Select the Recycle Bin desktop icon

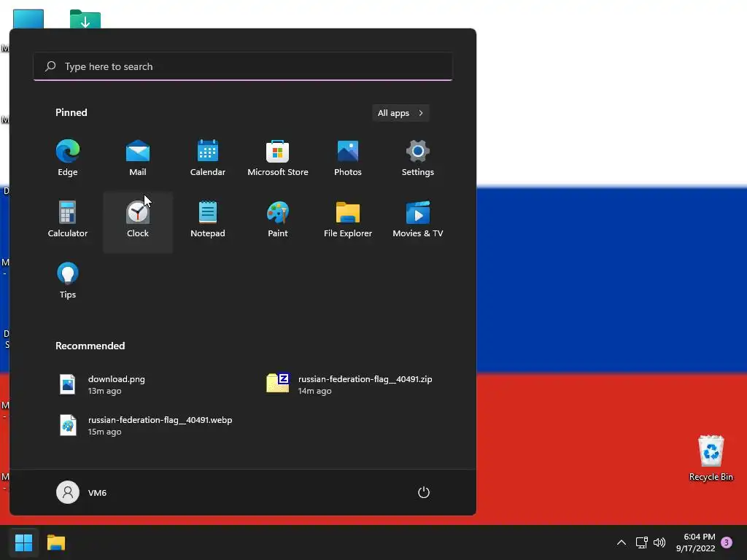[x=711, y=458]
